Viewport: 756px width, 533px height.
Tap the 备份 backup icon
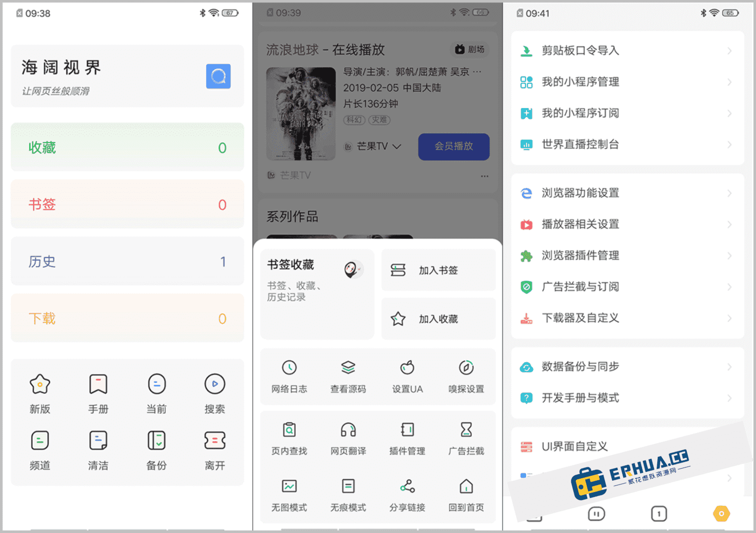coord(156,441)
